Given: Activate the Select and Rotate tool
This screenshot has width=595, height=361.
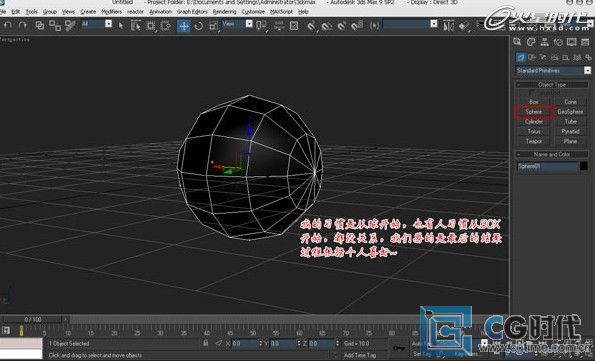Looking at the screenshot, I should coord(198,26).
